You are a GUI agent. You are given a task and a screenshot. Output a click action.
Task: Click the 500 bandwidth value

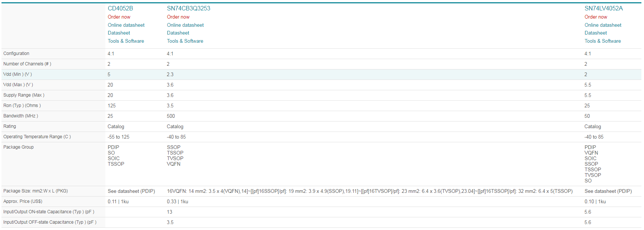pos(171,116)
